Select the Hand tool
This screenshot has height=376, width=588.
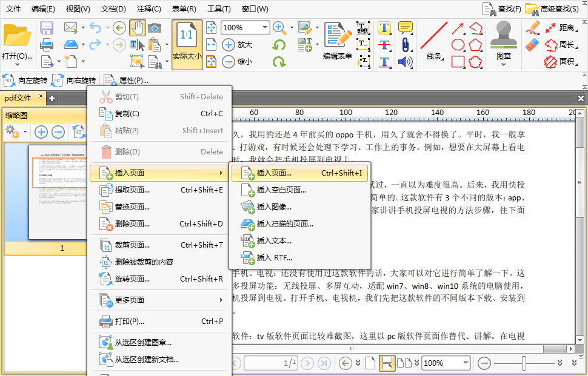coord(138,28)
